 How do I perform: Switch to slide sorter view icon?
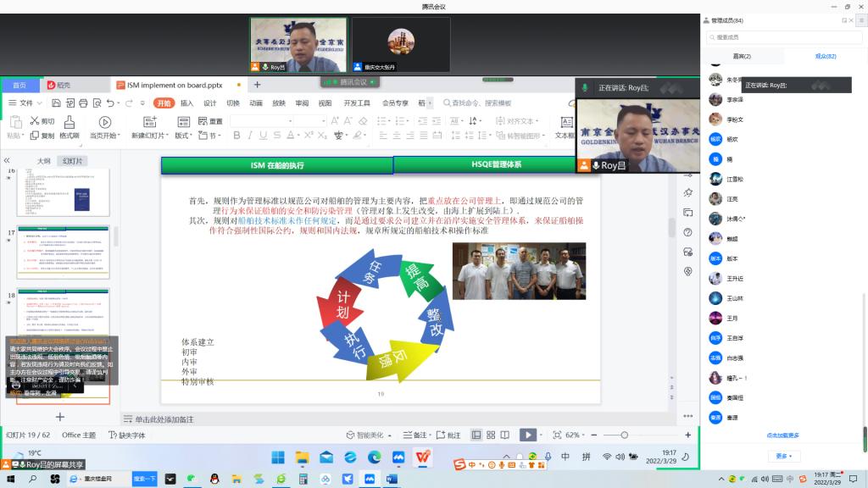[492, 435]
